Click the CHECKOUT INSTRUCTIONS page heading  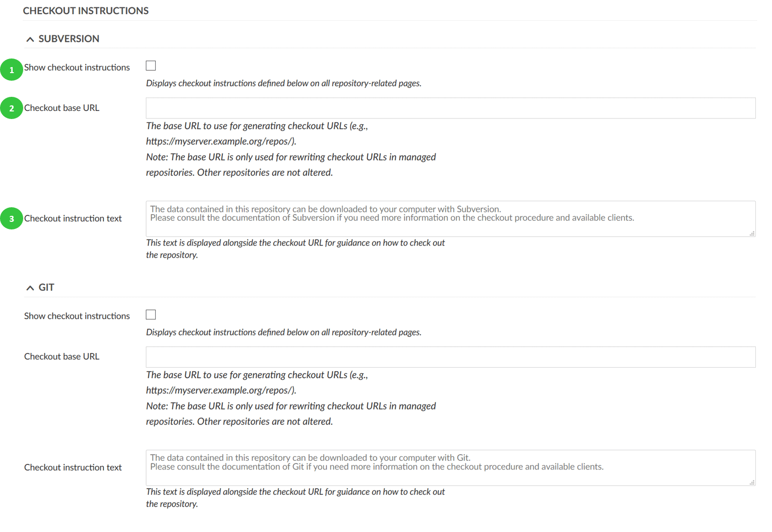click(86, 11)
